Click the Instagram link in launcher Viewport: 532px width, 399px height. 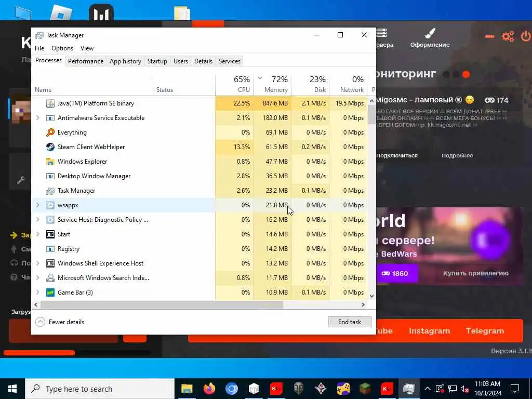pyautogui.click(x=429, y=331)
